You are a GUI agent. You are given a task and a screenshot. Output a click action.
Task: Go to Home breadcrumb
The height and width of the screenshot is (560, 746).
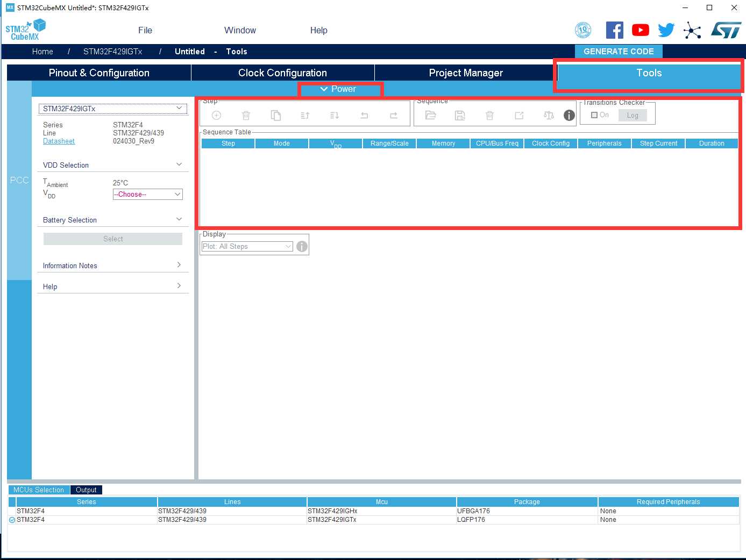coord(42,52)
